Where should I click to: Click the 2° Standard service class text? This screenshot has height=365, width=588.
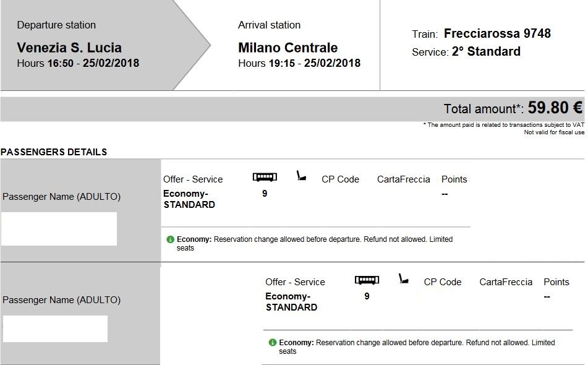pyautogui.click(x=486, y=51)
